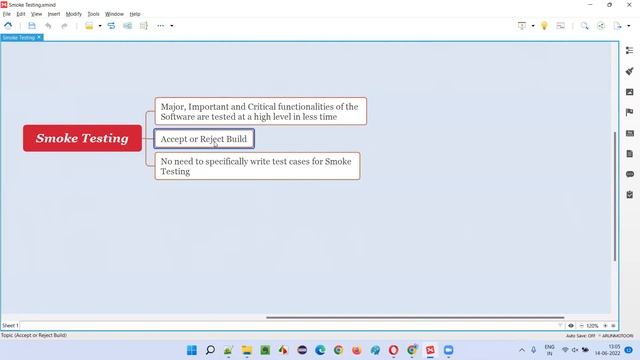
Task: Click the Boundary toolbar icon
Action: tap(127, 26)
